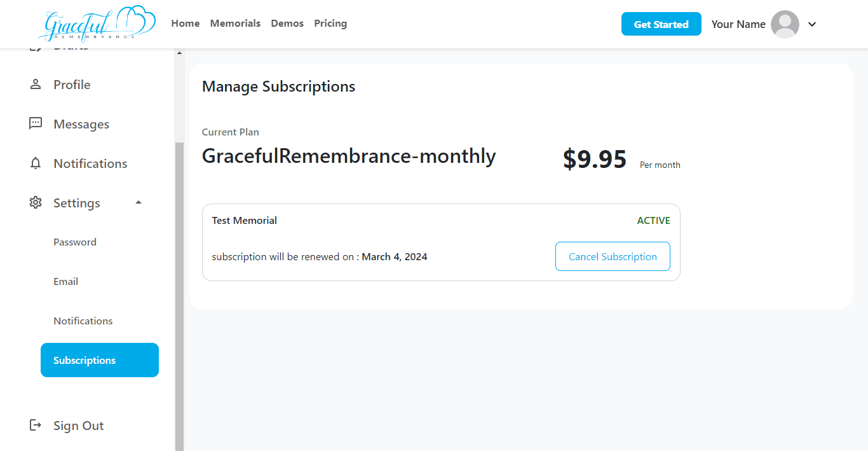This screenshot has width=868, height=451.
Task: Open the Memorials nav item
Action: (x=235, y=24)
